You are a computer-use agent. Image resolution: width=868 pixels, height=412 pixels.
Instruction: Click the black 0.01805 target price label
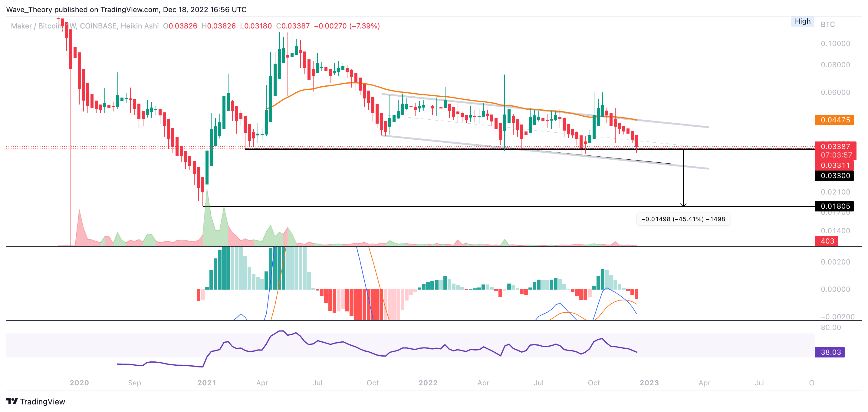coord(834,206)
